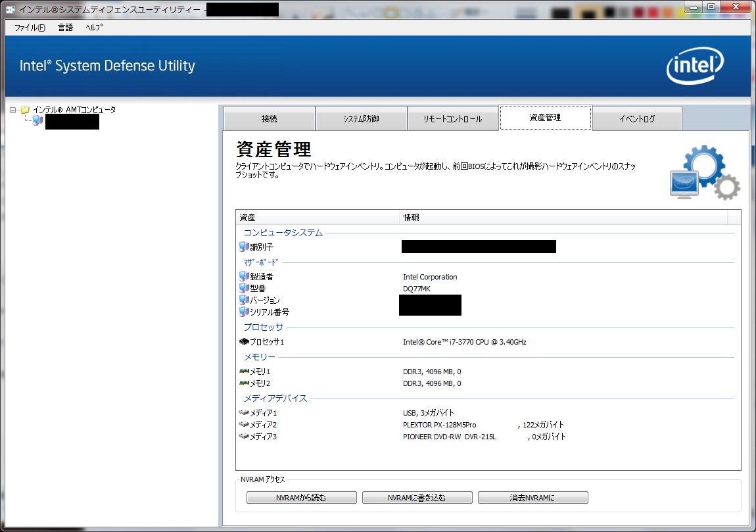Click the Intel logo in banner
756x532 pixels.
[x=695, y=66]
